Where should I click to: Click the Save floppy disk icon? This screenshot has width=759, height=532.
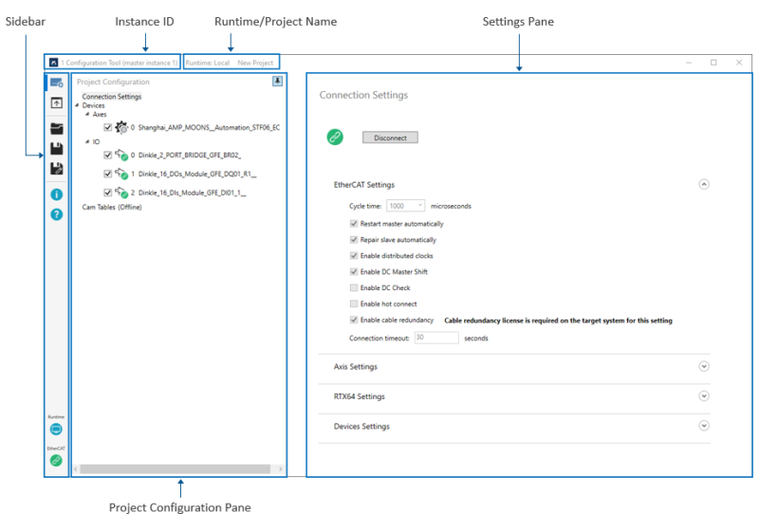(x=57, y=149)
